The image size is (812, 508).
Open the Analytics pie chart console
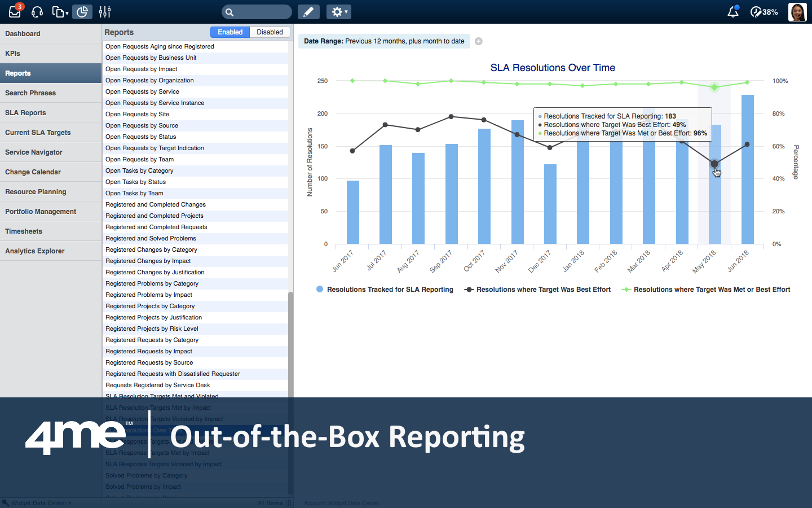click(x=82, y=12)
